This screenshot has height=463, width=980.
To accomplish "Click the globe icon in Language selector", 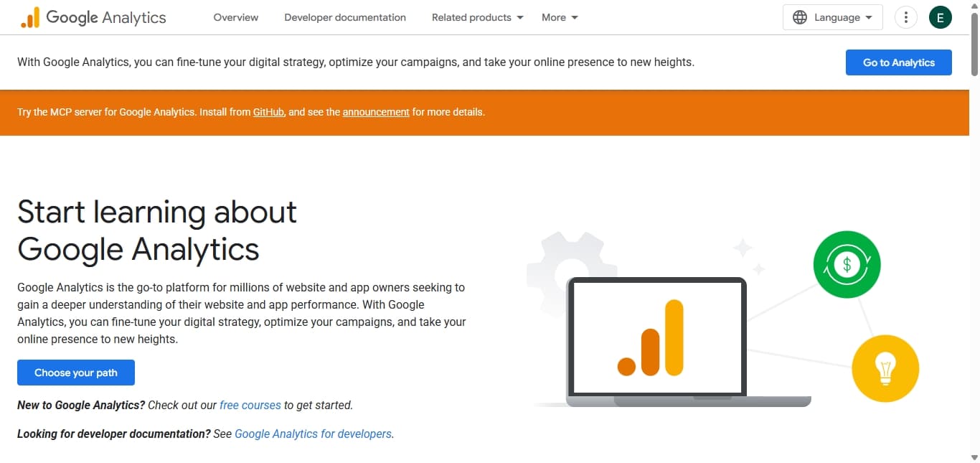I will click(x=800, y=17).
